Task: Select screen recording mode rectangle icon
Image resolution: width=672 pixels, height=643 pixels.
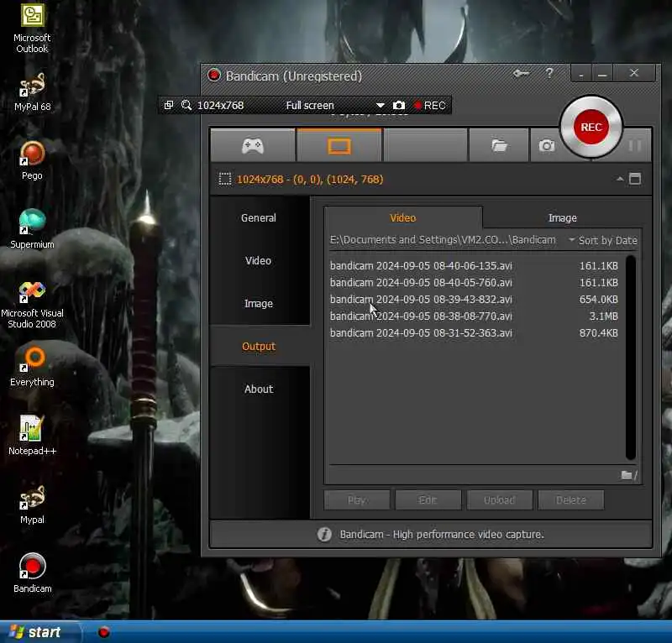Action: click(339, 146)
